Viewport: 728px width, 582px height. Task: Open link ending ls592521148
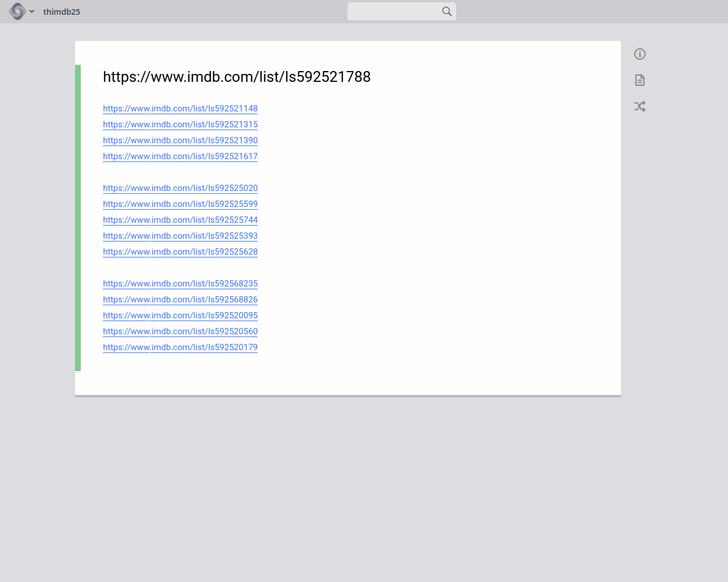(x=180, y=109)
